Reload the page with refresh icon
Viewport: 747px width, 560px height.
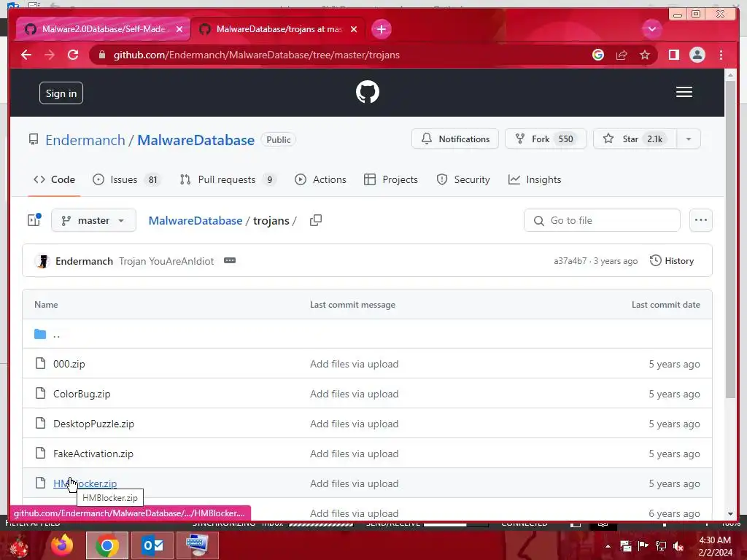click(73, 55)
